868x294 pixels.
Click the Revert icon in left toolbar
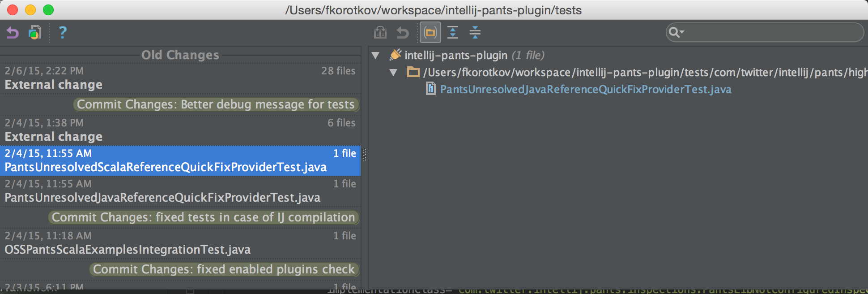click(x=13, y=33)
